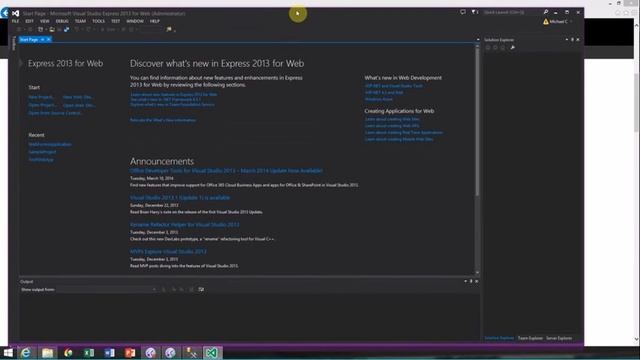The height and width of the screenshot is (360, 640).
Task: Open the EDIT menu
Action: point(29,21)
